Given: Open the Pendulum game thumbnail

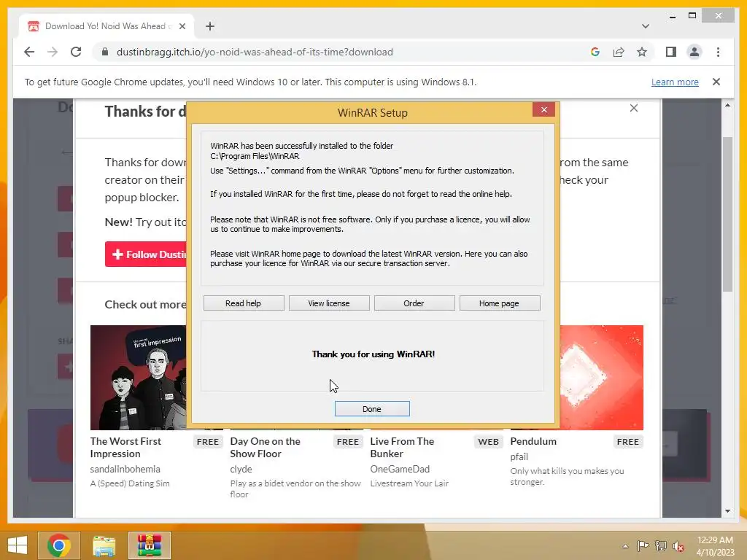Looking at the screenshot, I should click(601, 377).
